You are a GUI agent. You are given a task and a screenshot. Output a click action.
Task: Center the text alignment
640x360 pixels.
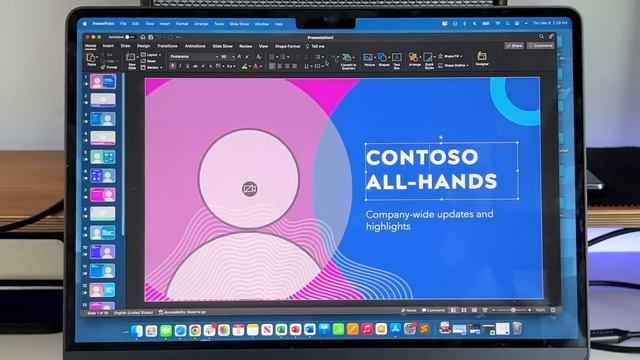(x=280, y=66)
